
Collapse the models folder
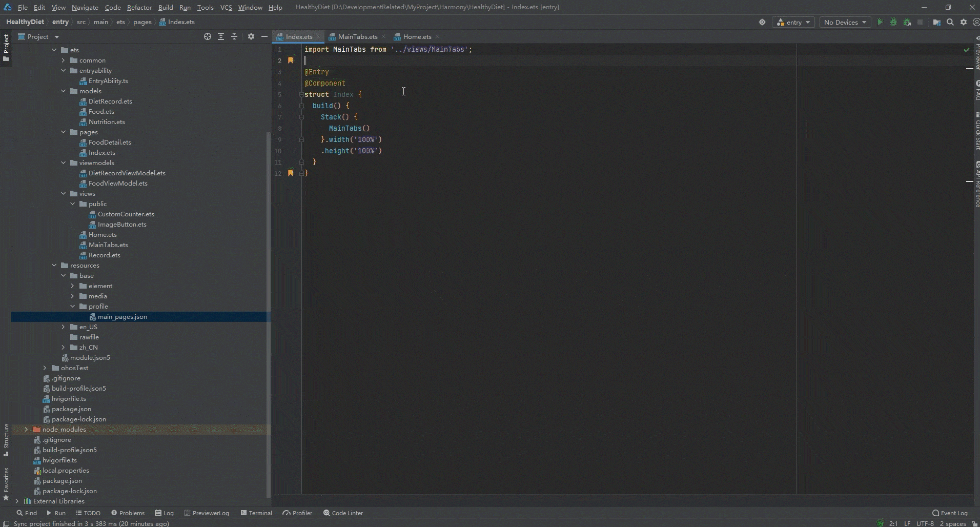pos(63,91)
